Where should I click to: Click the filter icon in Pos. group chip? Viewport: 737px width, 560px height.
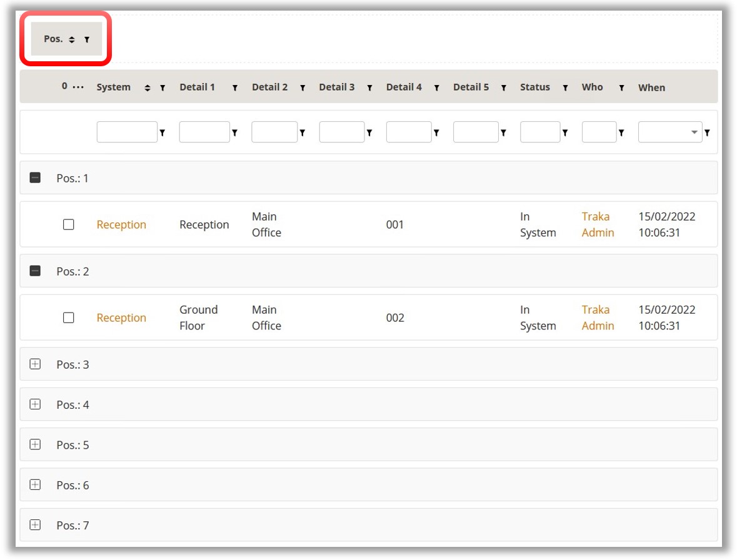87,39
